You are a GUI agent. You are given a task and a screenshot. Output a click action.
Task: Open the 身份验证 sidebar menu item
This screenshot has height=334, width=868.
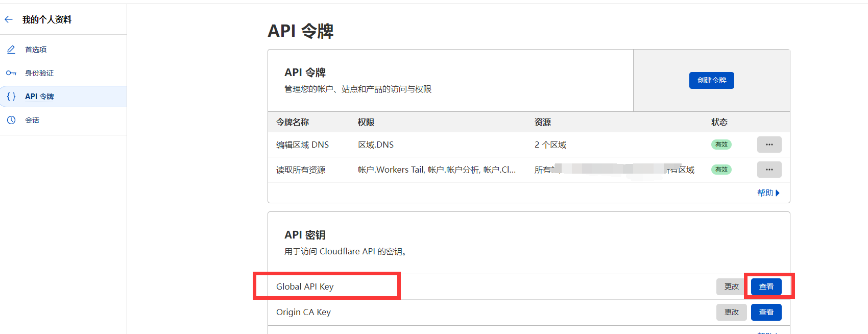[39, 73]
